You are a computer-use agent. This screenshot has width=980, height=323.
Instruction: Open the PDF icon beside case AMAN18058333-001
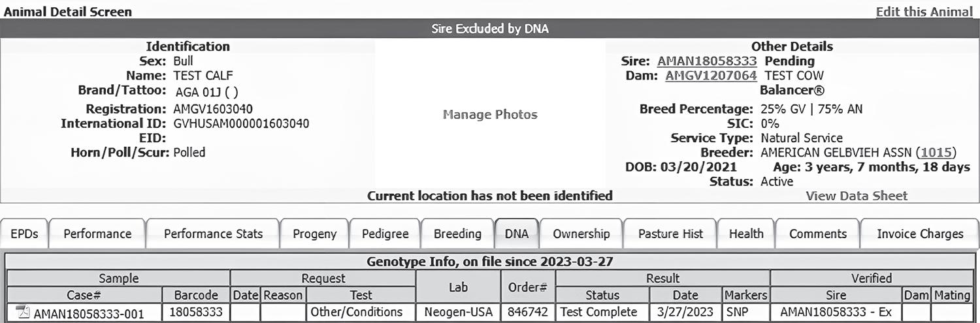tap(23, 313)
